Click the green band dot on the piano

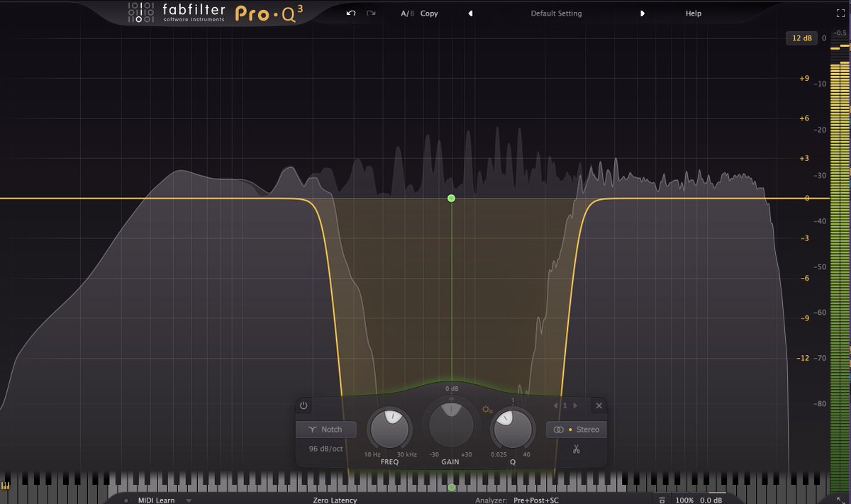click(451, 488)
